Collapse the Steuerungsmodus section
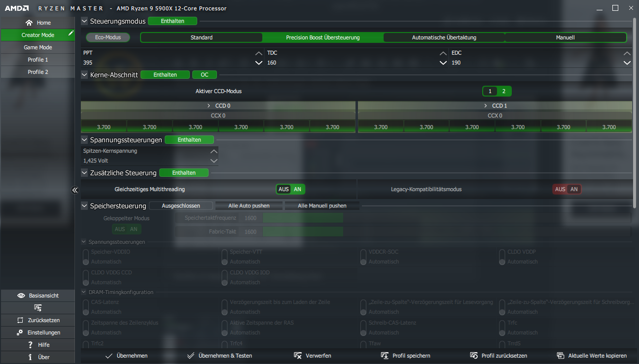This screenshot has height=364, width=639. click(84, 21)
